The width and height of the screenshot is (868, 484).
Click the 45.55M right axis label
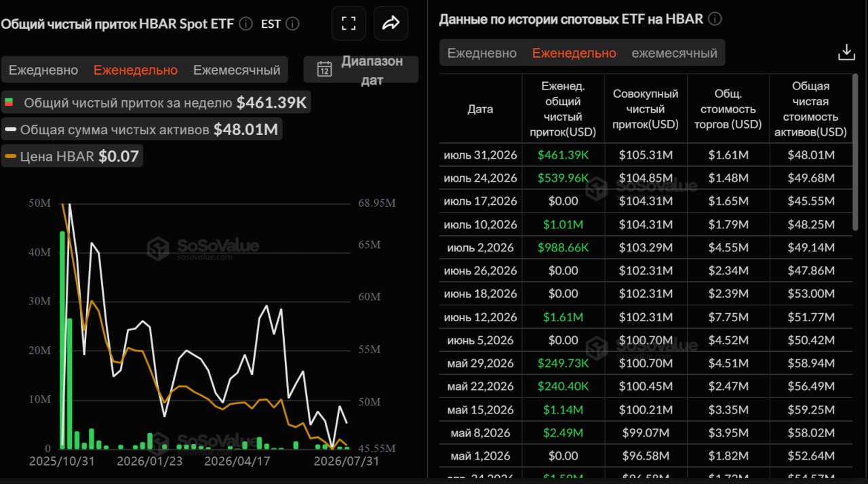point(376,448)
